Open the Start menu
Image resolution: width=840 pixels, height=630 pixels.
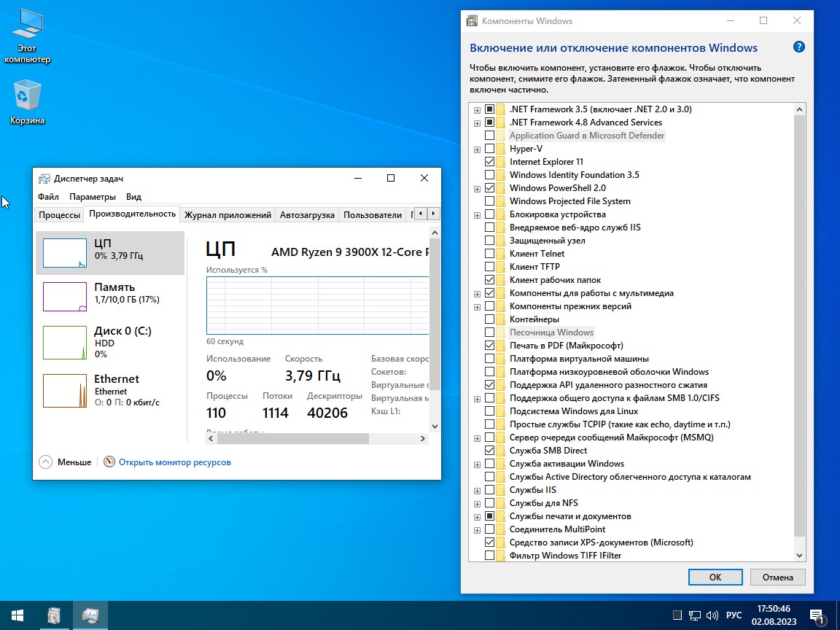(15, 615)
